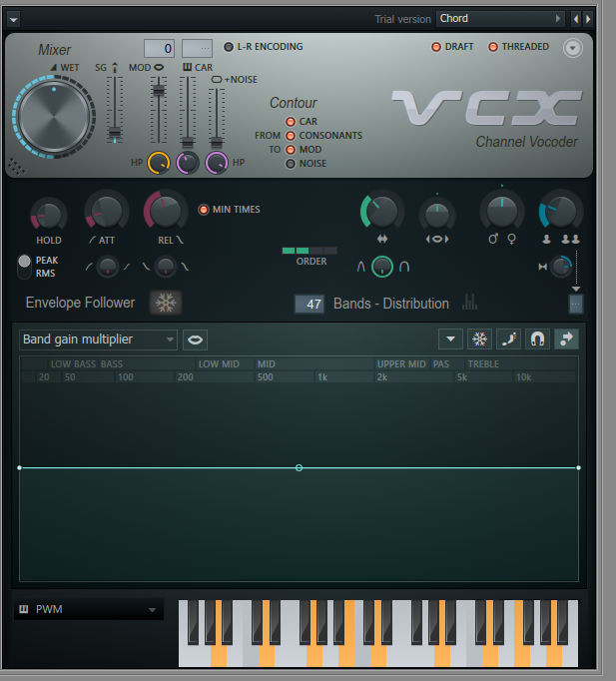Screen dimensions: 616x681
Task: Click the mixer field showing dots
Action: click(197, 48)
